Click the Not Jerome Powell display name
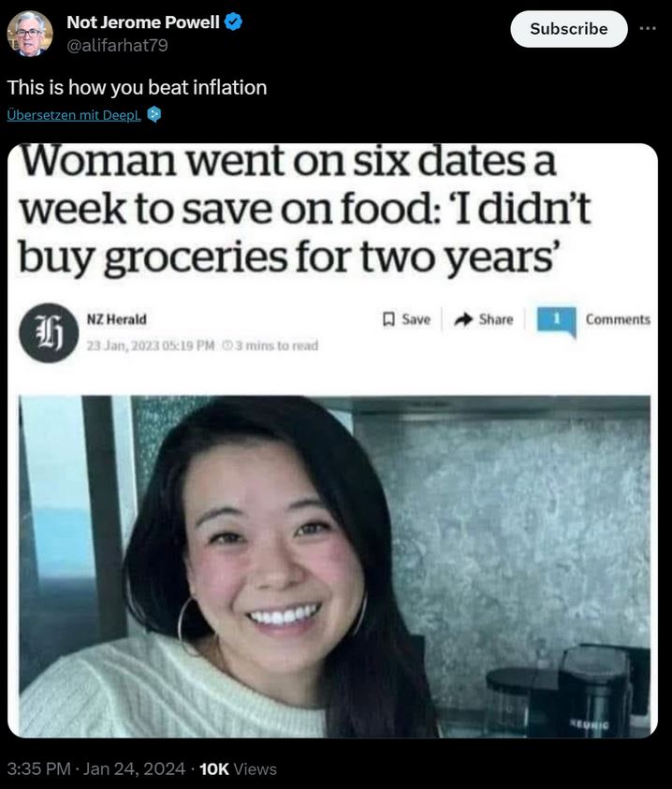The height and width of the screenshot is (789, 672). tap(143, 22)
